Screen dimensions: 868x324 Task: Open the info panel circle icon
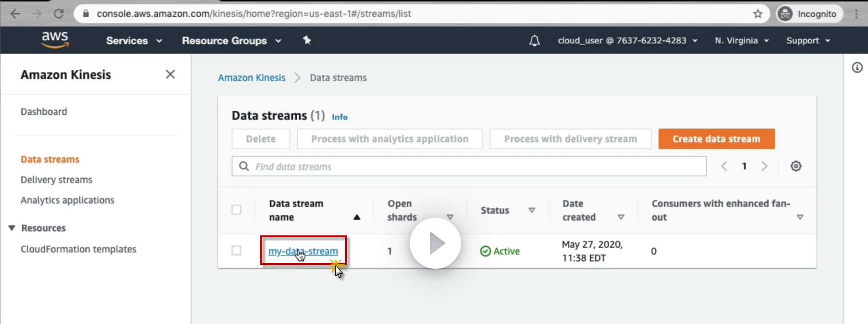(x=857, y=67)
